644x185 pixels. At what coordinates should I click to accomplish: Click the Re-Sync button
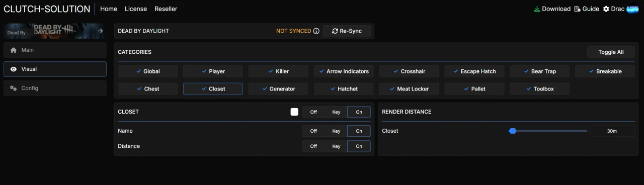point(347,31)
